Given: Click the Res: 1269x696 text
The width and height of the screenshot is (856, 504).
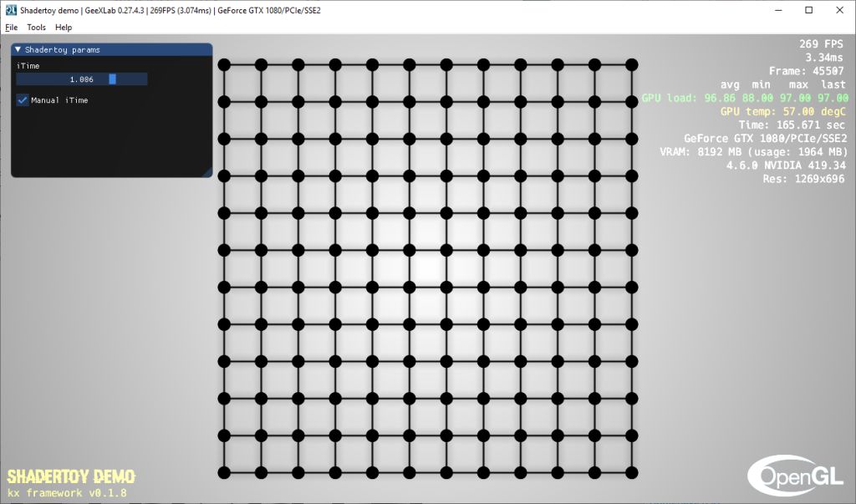Looking at the screenshot, I should [x=803, y=179].
